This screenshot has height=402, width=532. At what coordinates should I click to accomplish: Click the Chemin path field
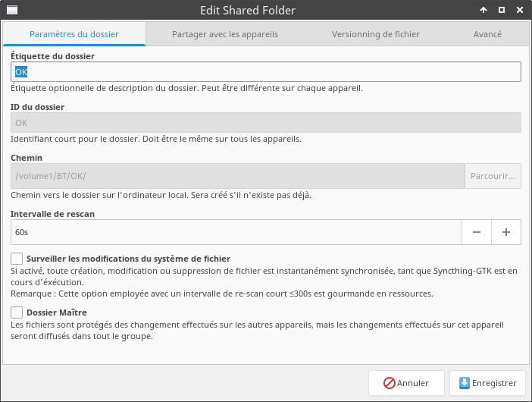237,176
